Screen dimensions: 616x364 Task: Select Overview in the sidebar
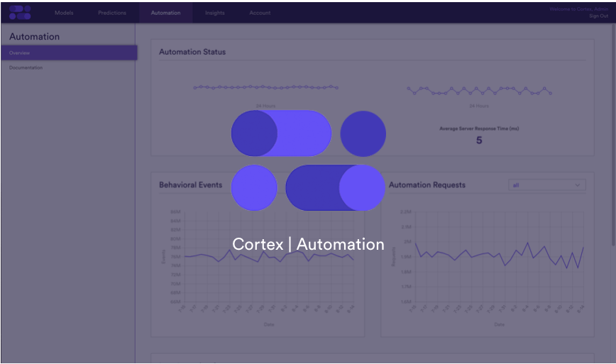tap(69, 53)
